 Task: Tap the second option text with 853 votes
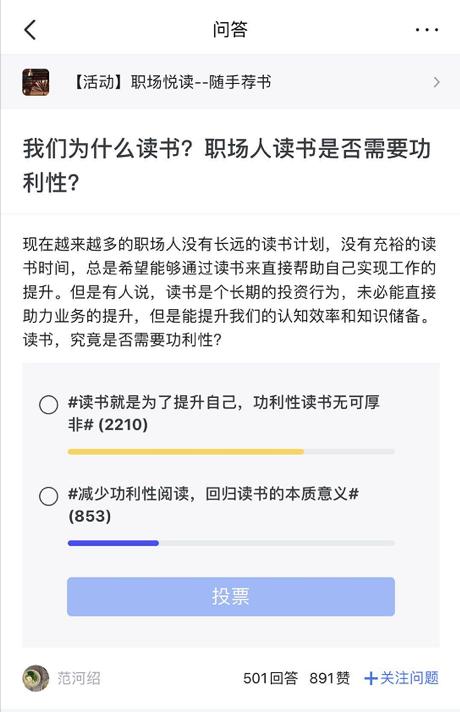213,504
